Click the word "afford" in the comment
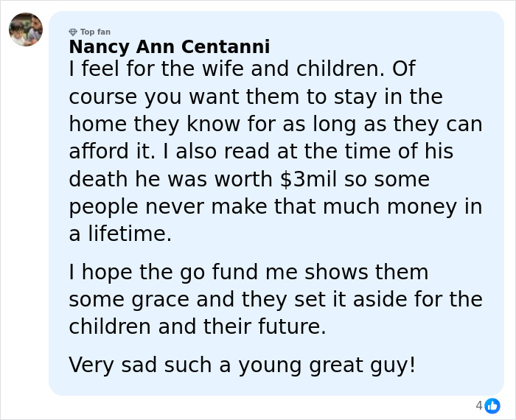516x420 pixels. [x=98, y=152]
